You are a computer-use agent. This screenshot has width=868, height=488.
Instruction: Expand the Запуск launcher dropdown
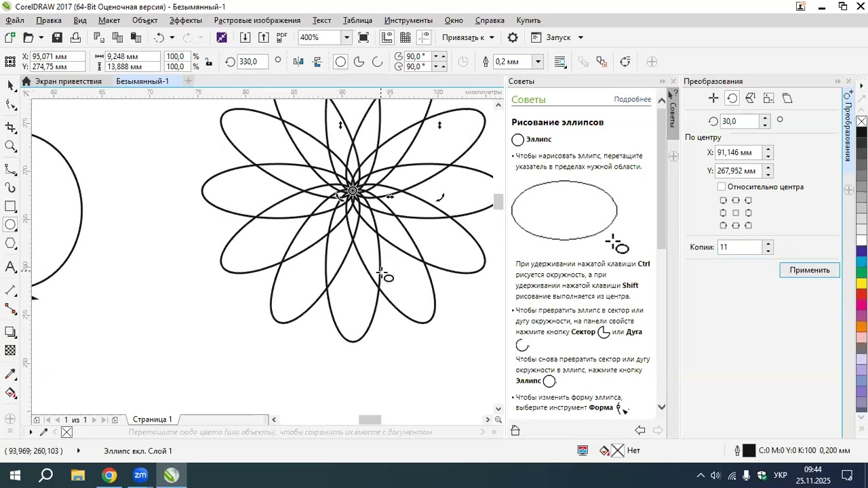(580, 37)
